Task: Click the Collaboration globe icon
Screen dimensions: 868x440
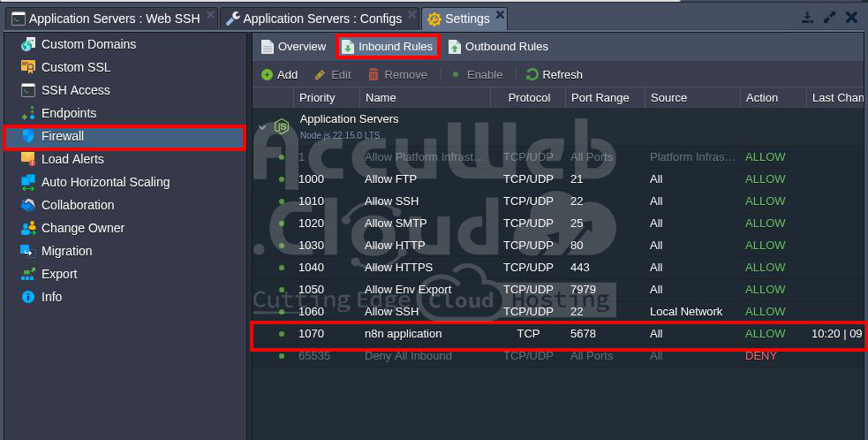Action: (27, 205)
